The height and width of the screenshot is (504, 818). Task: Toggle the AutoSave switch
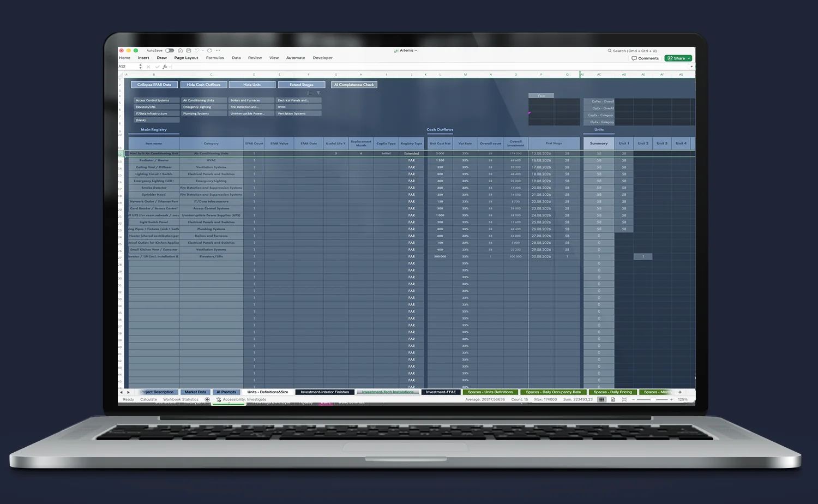point(170,50)
